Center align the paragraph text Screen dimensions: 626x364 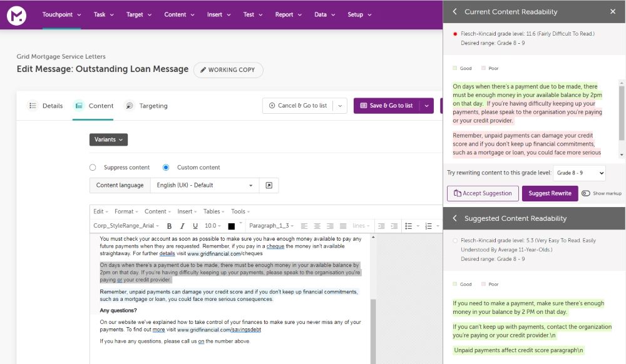coord(317,226)
